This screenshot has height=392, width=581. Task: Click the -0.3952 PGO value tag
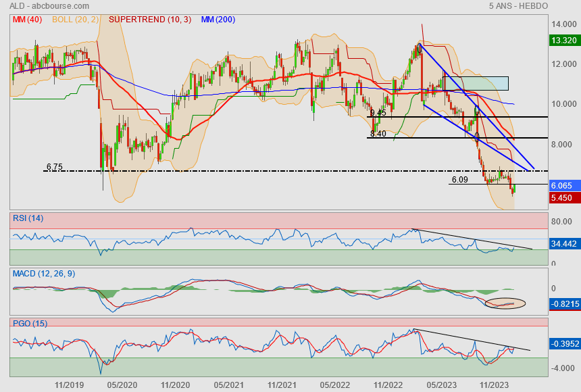coord(565,344)
